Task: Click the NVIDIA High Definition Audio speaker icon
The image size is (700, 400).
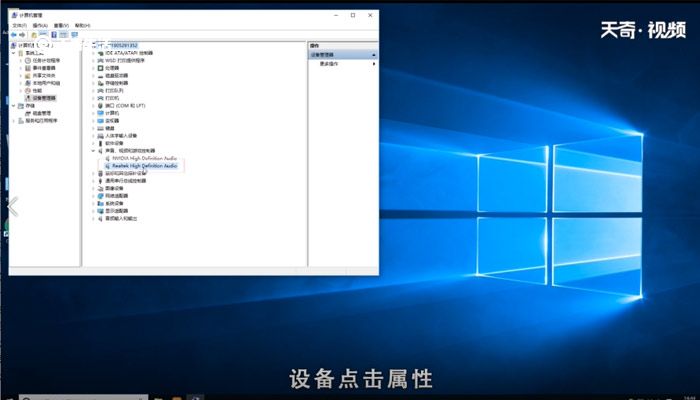Action: [108, 158]
